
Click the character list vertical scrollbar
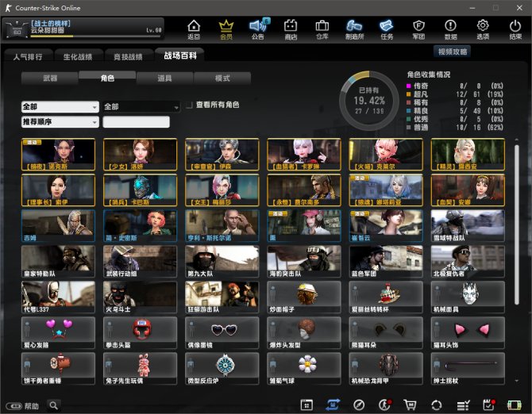tap(516, 224)
